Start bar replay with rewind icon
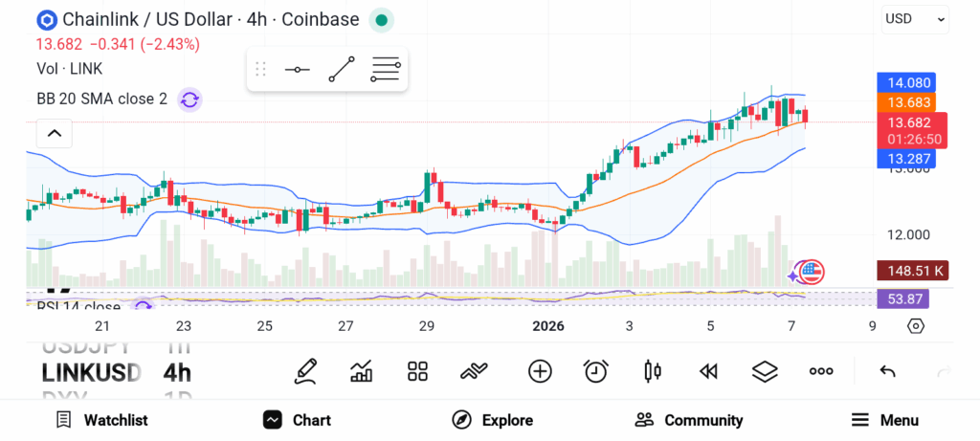 click(708, 371)
